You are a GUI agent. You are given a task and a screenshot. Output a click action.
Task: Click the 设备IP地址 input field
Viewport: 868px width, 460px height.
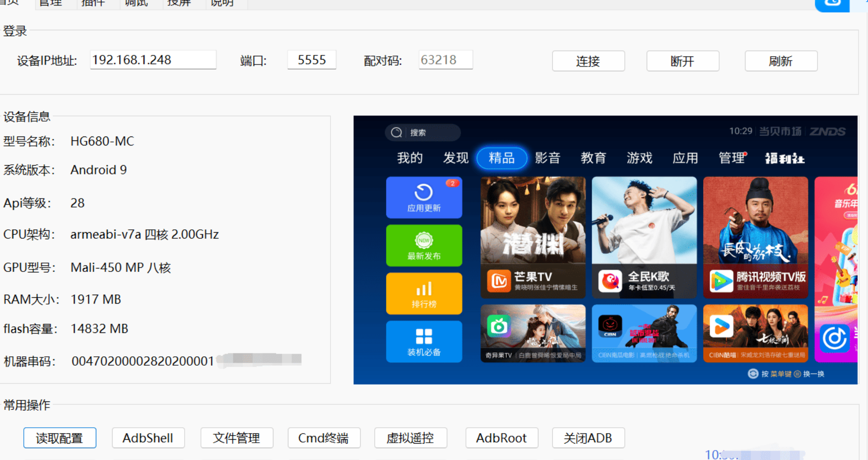152,60
